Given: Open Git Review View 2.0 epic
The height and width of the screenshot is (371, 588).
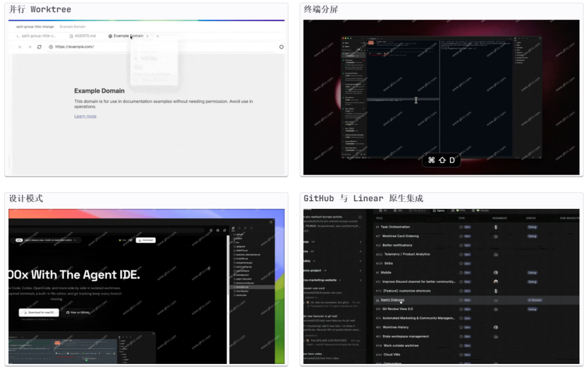Looking at the screenshot, I should tap(397, 309).
